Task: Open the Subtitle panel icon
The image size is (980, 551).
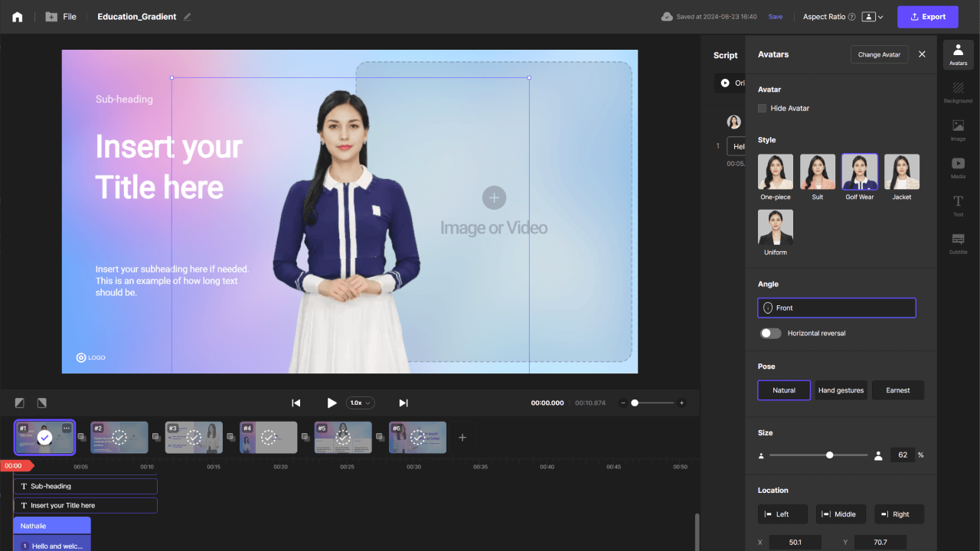Action: 958,243
